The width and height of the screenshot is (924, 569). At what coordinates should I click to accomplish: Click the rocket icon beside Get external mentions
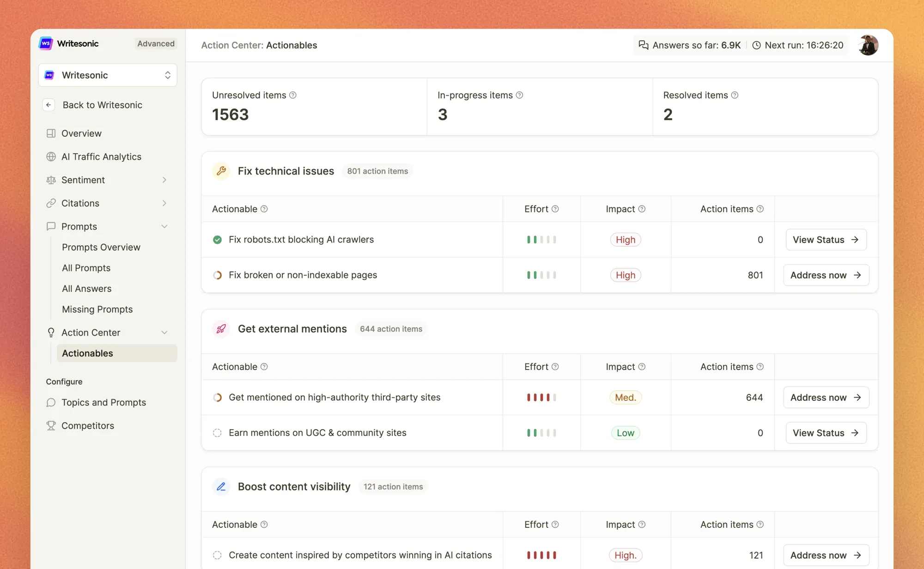pyautogui.click(x=221, y=329)
